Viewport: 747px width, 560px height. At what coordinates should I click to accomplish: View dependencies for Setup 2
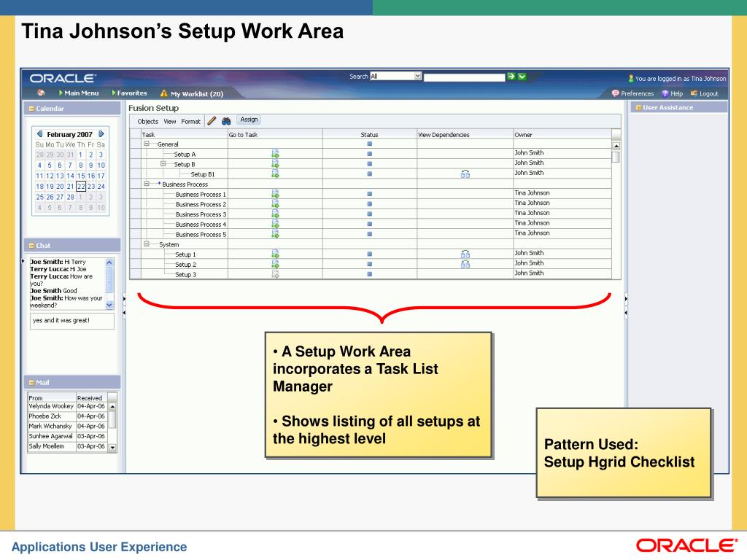pos(465,264)
